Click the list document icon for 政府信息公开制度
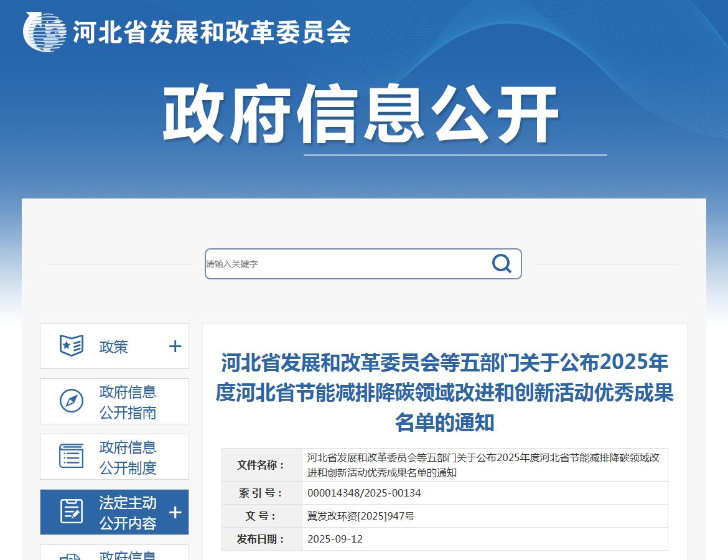Viewport: 728px width, 560px height. (72, 456)
